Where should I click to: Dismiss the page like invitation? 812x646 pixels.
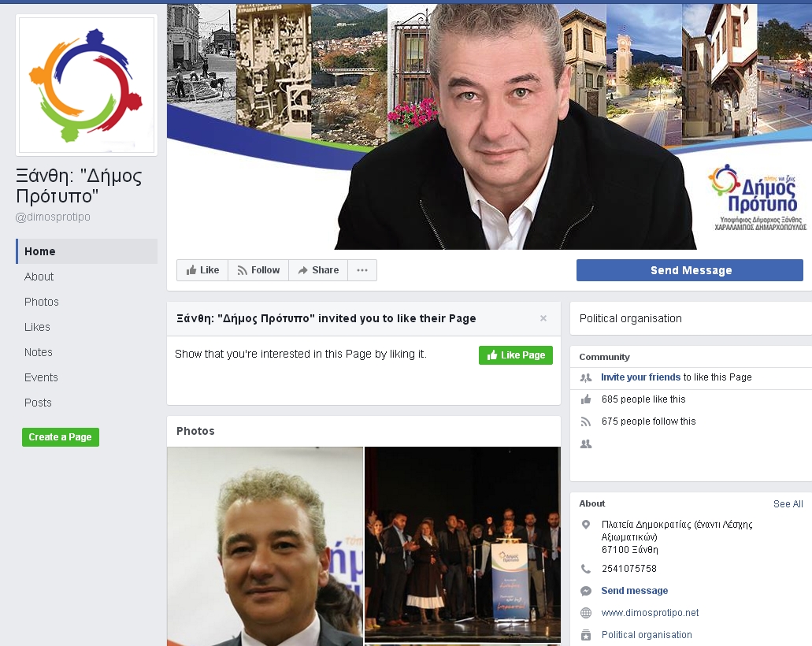click(543, 318)
